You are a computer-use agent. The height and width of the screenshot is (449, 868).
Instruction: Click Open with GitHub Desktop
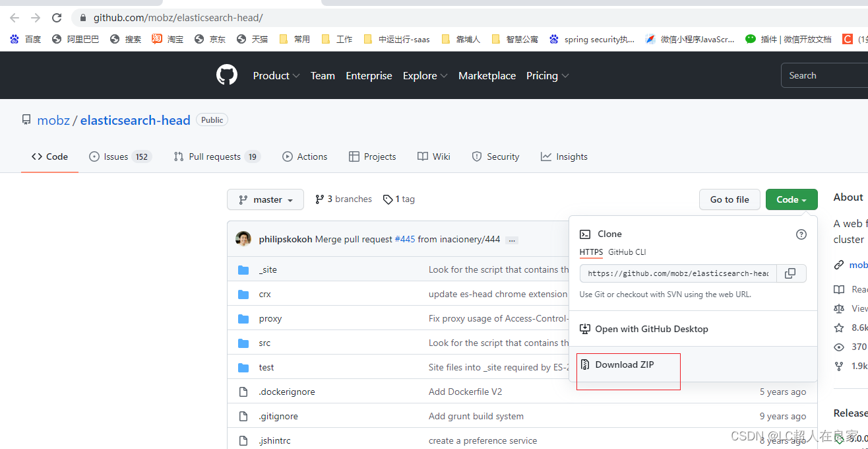652,329
